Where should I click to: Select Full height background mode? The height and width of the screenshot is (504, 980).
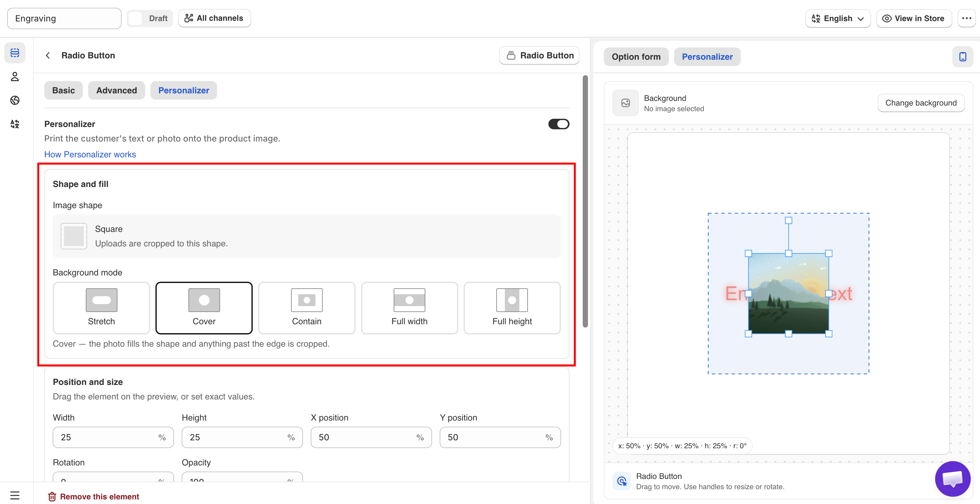pyautogui.click(x=512, y=308)
